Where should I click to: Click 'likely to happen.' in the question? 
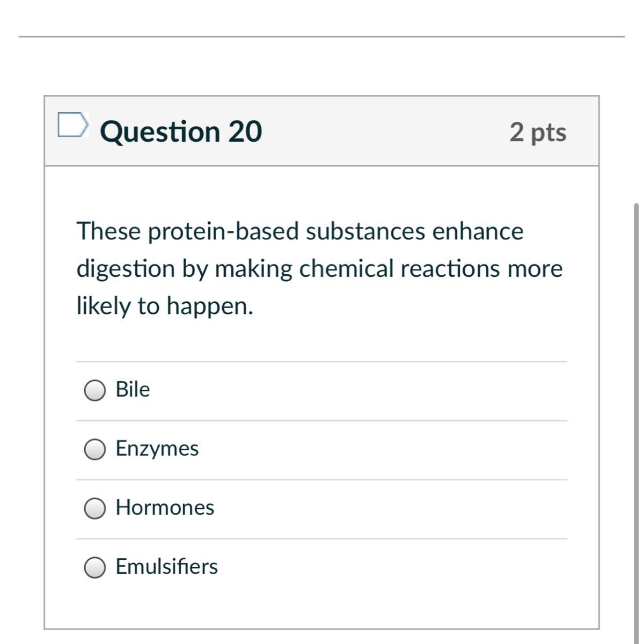tap(164, 306)
